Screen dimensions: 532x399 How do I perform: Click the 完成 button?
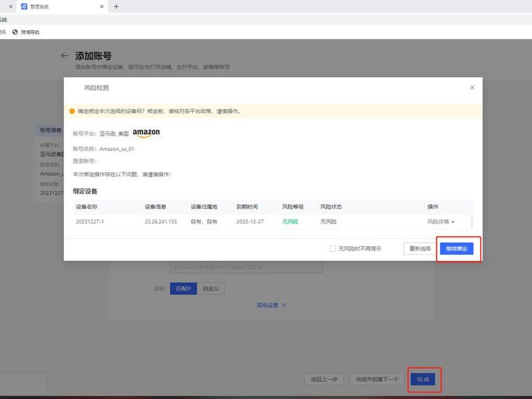click(423, 379)
